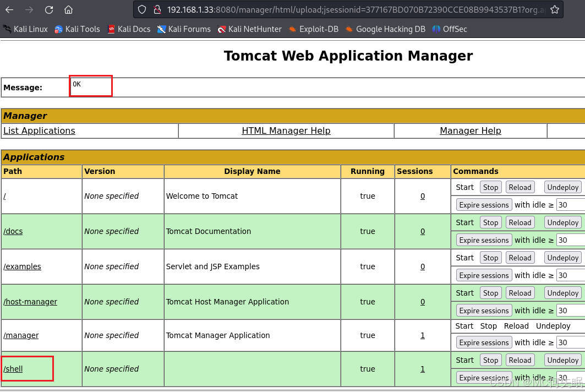Reload the /host-manager application
This screenshot has height=392, width=585.
click(x=520, y=293)
